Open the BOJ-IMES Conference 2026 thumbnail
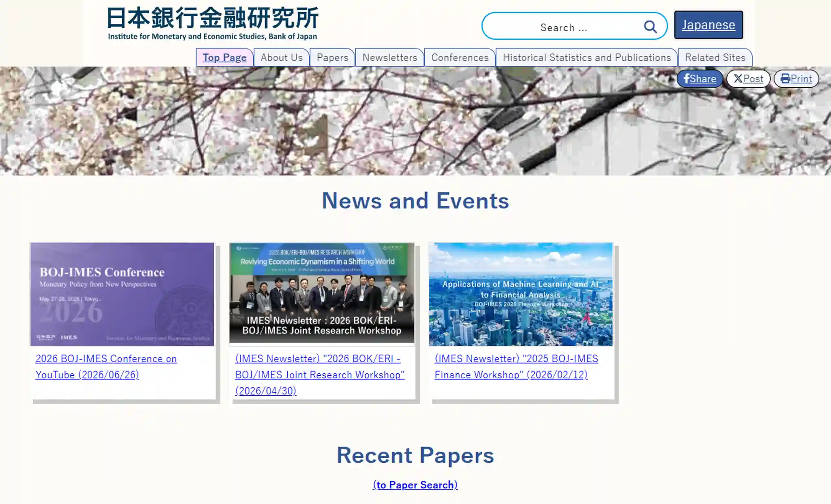 pos(122,294)
